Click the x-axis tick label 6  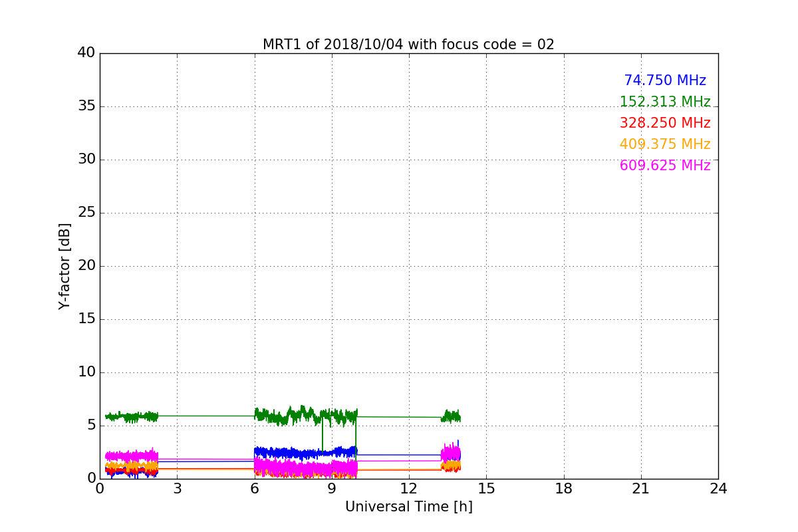254,488
